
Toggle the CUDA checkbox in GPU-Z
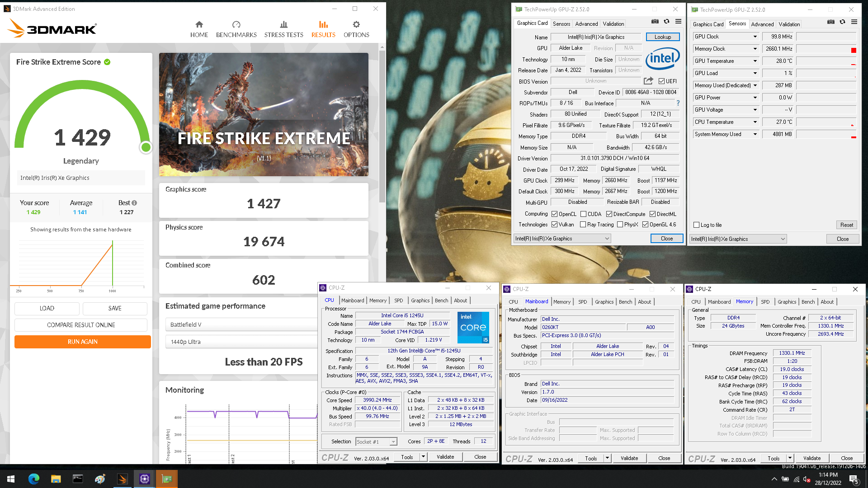[583, 214]
